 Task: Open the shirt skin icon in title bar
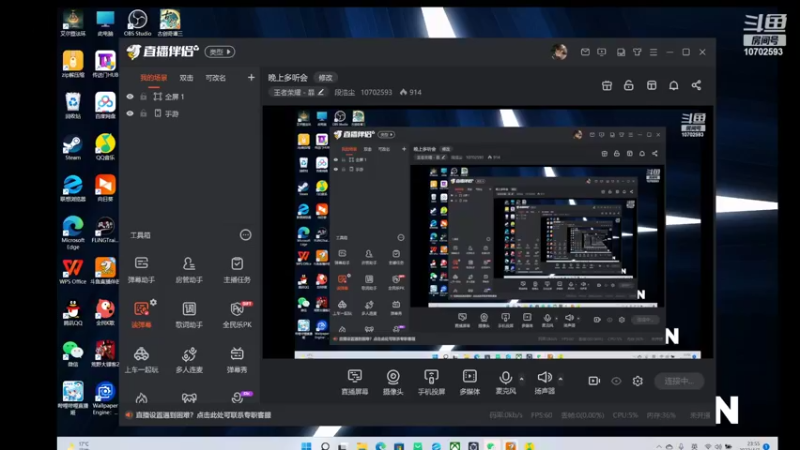point(637,52)
